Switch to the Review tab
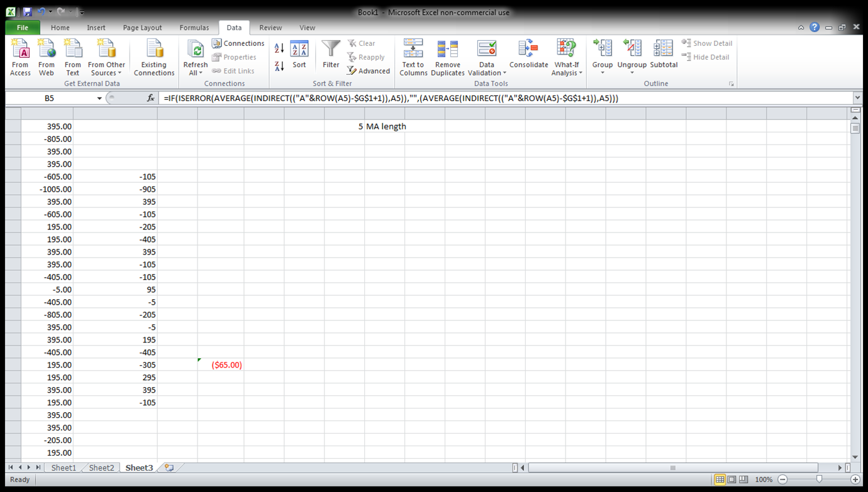The height and width of the screenshot is (492, 868). (x=270, y=28)
